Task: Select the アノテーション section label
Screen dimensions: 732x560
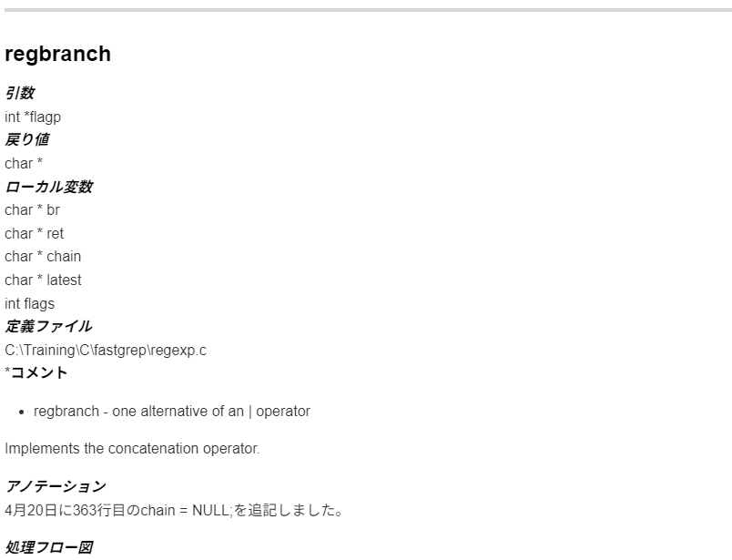Action: coord(56,486)
